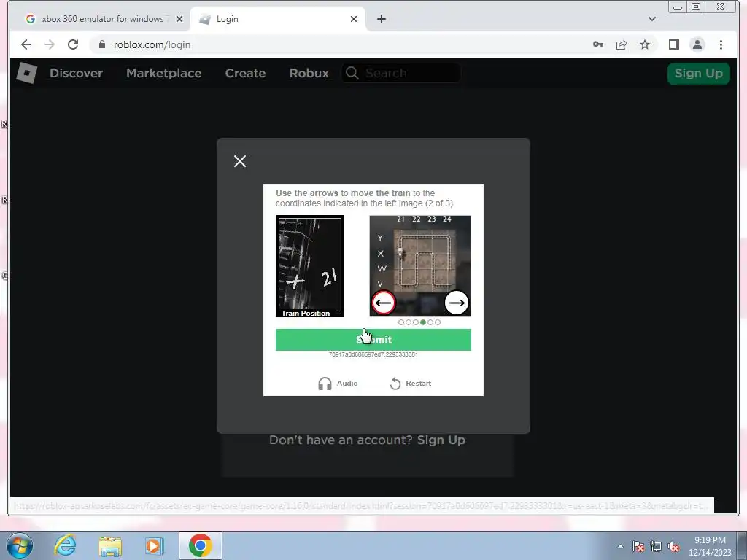Image resolution: width=747 pixels, height=560 pixels.
Task: Select the fourth green progress dot
Action: (x=423, y=322)
